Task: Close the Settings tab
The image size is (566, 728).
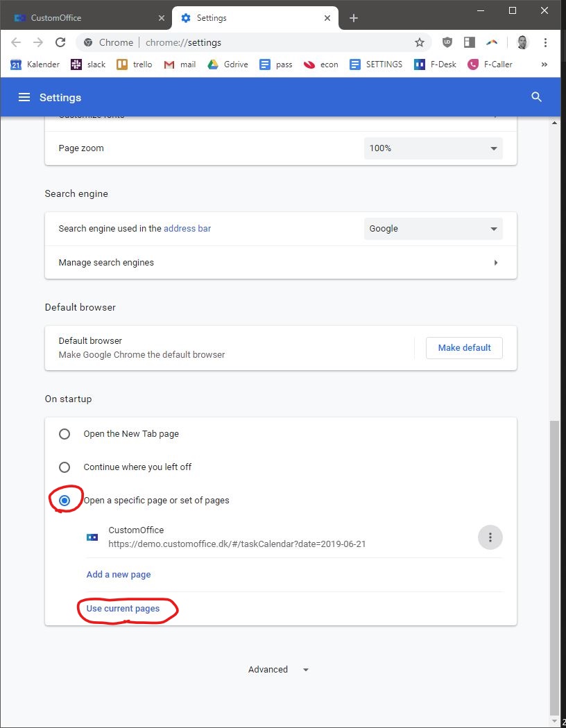Action: click(327, 18)
